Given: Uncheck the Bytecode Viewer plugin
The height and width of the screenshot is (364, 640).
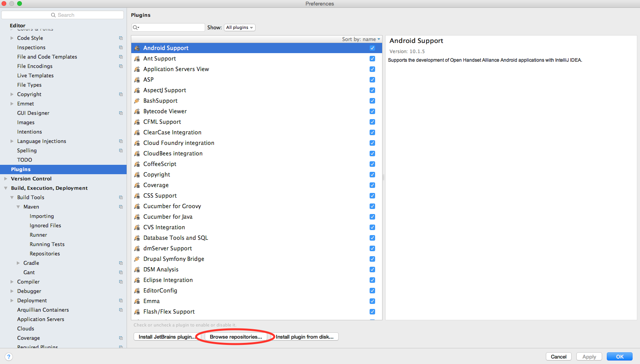Looking at the screenshot, I should pyautogui.click(x=372, y=111).
